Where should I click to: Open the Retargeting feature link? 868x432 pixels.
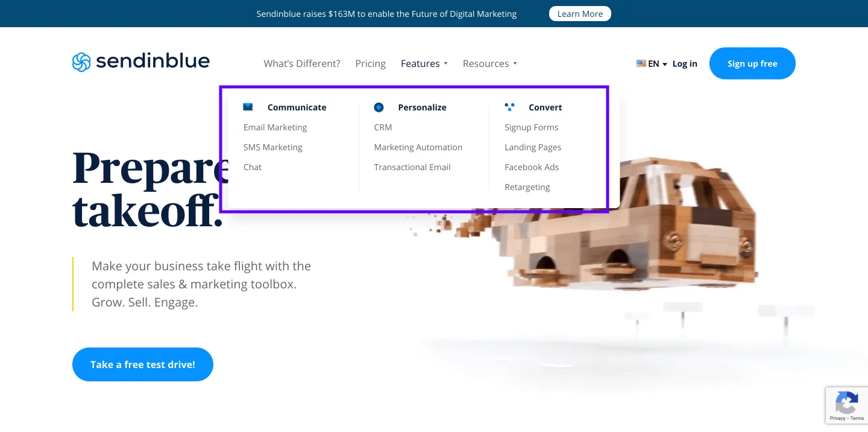[527, 187]
